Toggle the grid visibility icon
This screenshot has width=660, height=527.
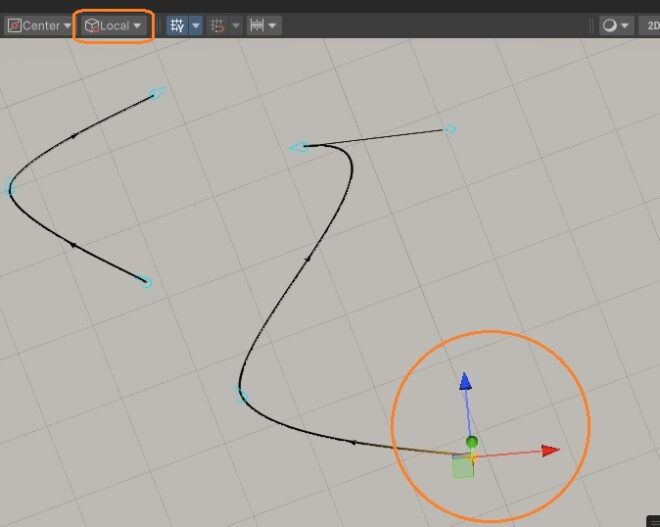coord(177,26)
